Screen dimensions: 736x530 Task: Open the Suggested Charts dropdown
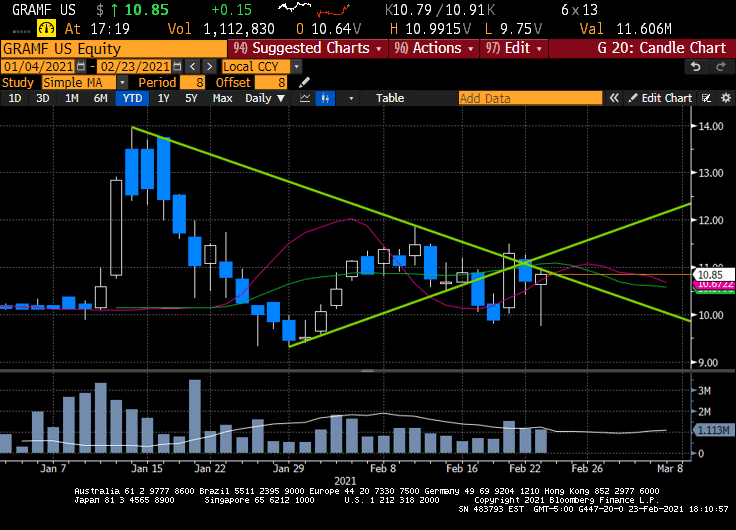coord(307,48)
